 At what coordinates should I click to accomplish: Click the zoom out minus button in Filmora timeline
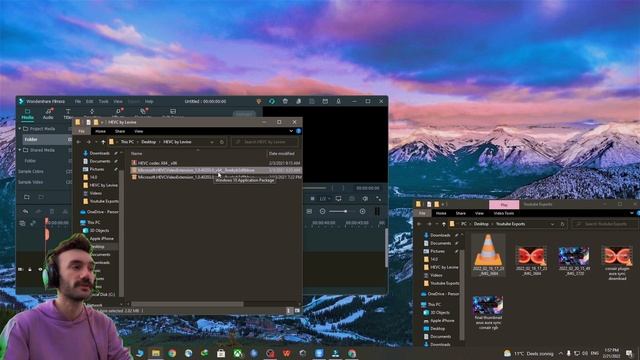tap(322, 211)
